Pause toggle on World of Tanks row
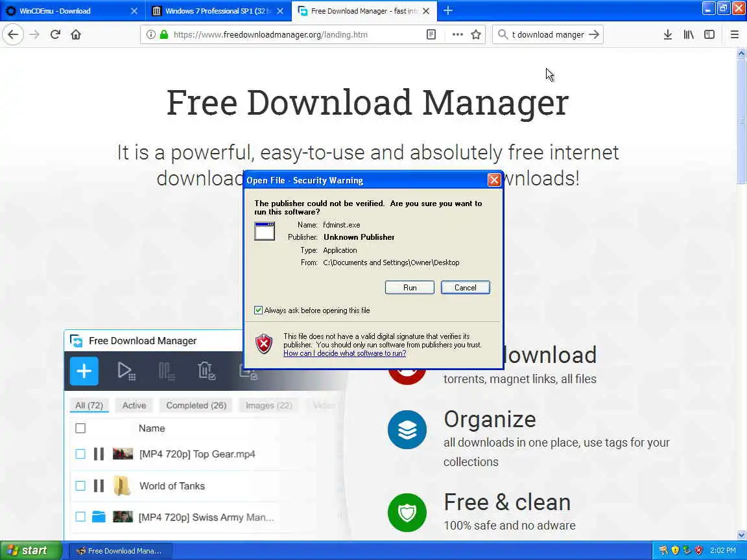This screenshot has height=560, width=747. (x=99, y=485)
